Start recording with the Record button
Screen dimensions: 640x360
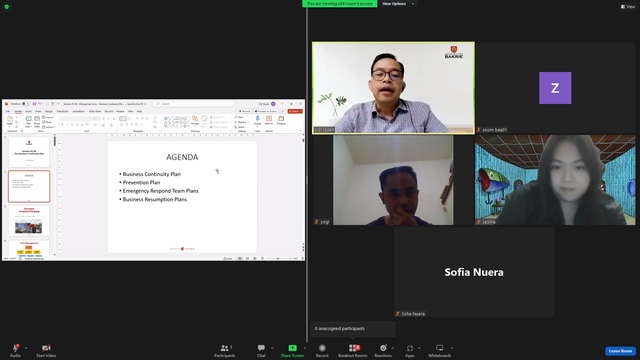322,350
